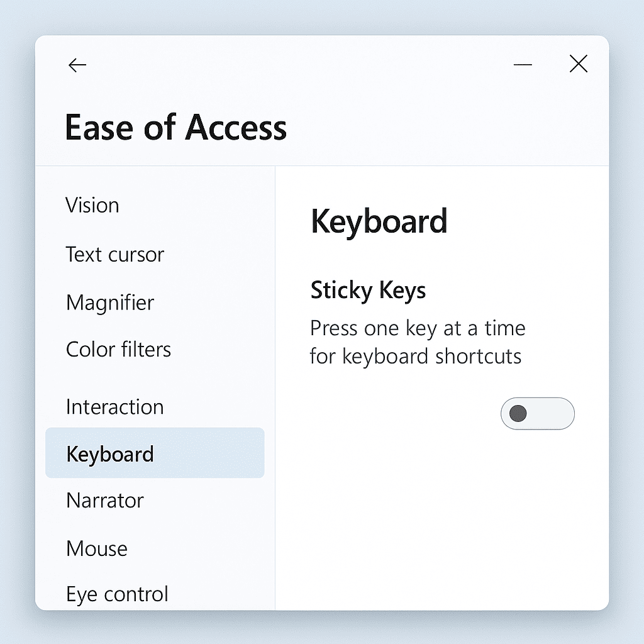644x644 pixels.
Task: Close the Ease of Access window
Action: (x=578, y=64)
